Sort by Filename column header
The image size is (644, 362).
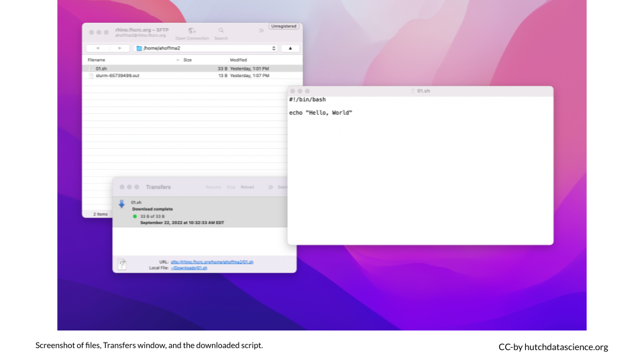97,60
